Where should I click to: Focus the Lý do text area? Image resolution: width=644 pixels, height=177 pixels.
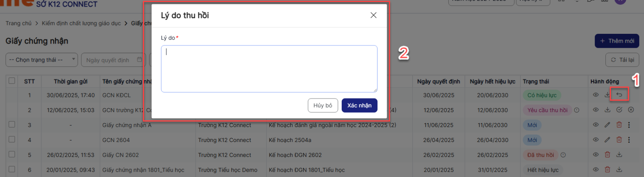point(269,69)
